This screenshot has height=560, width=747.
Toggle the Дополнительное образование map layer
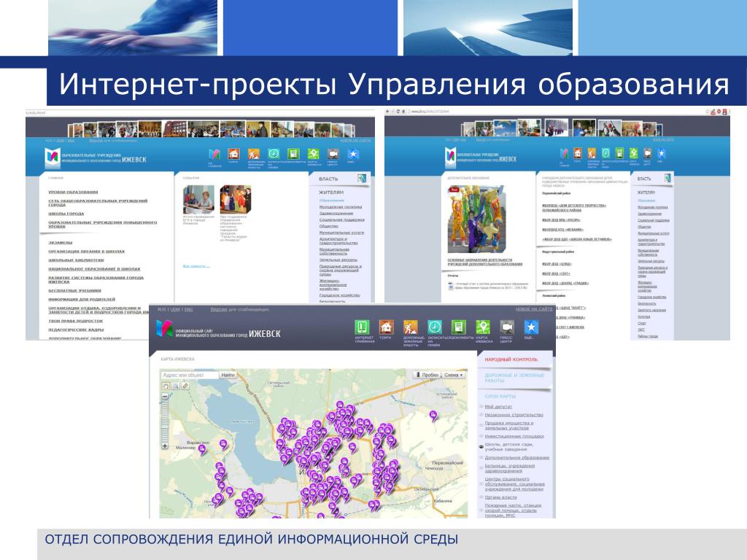tap(517, 458)
